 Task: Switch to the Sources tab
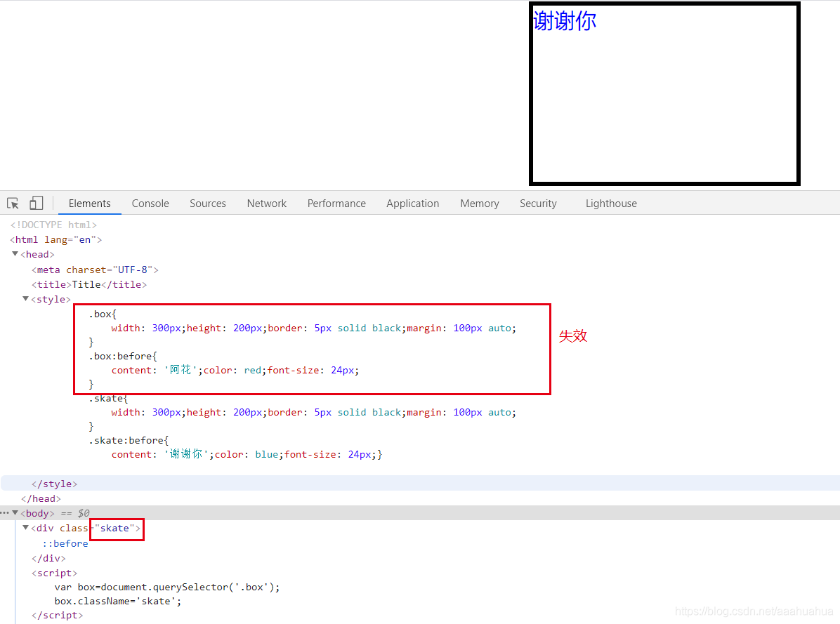[208, 204]
